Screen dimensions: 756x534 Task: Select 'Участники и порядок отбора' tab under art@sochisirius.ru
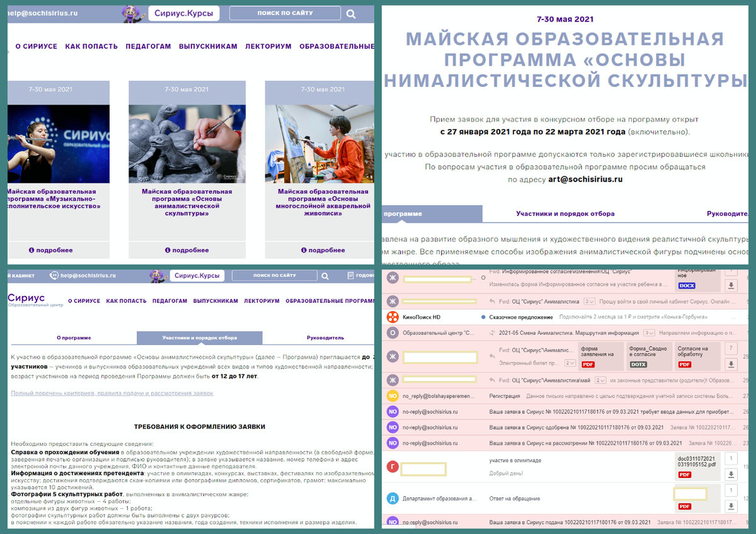point(565,213)
